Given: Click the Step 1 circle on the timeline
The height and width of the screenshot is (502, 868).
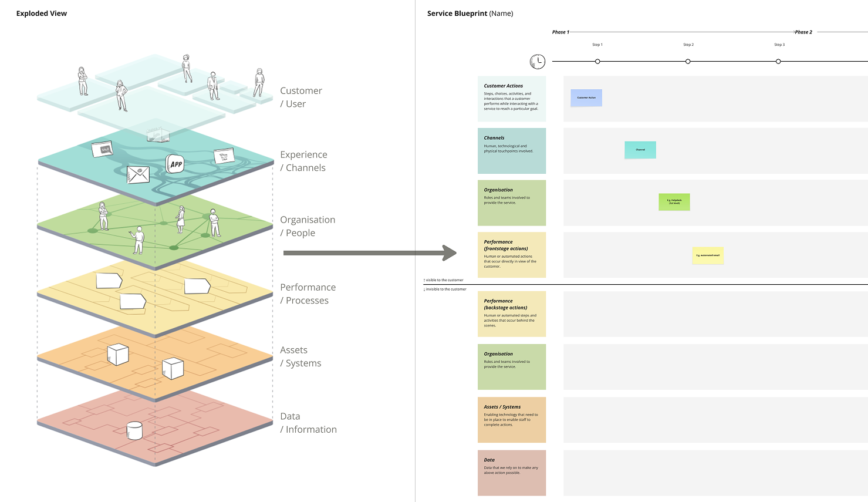Looking at the screenshot, I should coord(597,62).
